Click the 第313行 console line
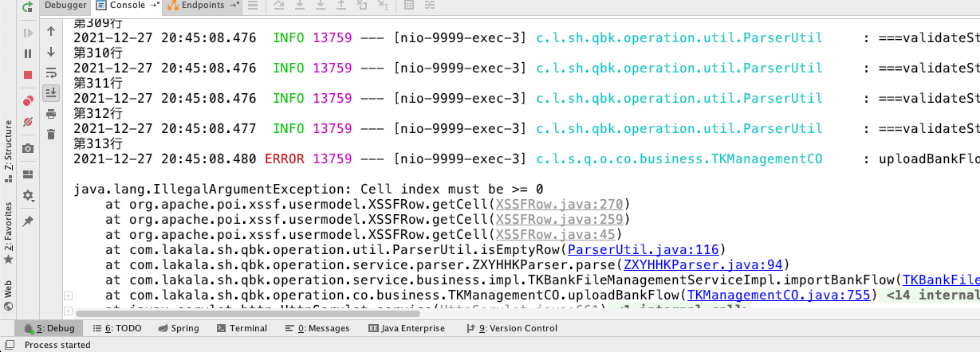The width and height of the screenshot is (980, 352). (97, 143)
